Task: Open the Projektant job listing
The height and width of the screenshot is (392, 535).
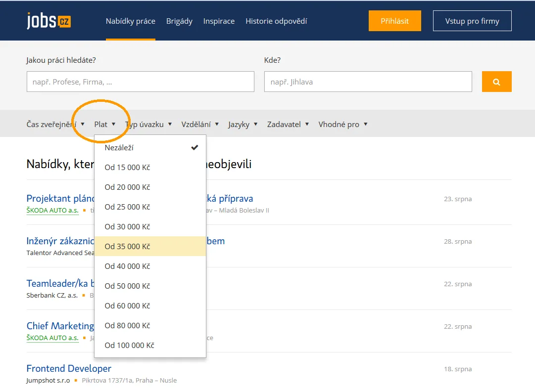Action: (x=60, y=198)
